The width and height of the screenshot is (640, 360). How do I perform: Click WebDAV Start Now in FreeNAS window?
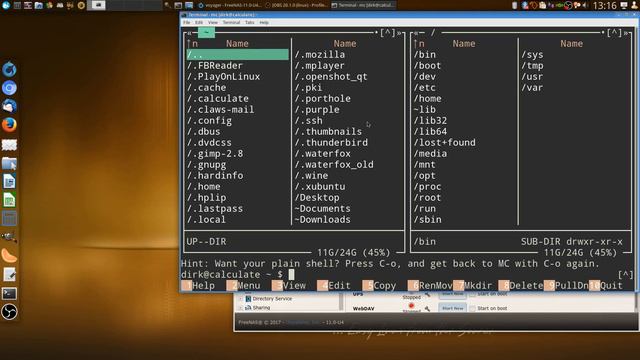pyautogui.click(x=453, y=308)
